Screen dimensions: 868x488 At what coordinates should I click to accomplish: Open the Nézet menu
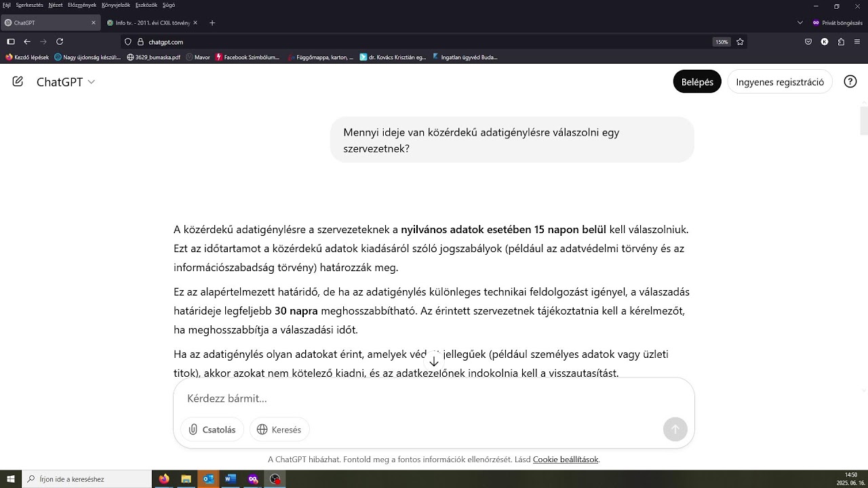[x=56, y=5]
